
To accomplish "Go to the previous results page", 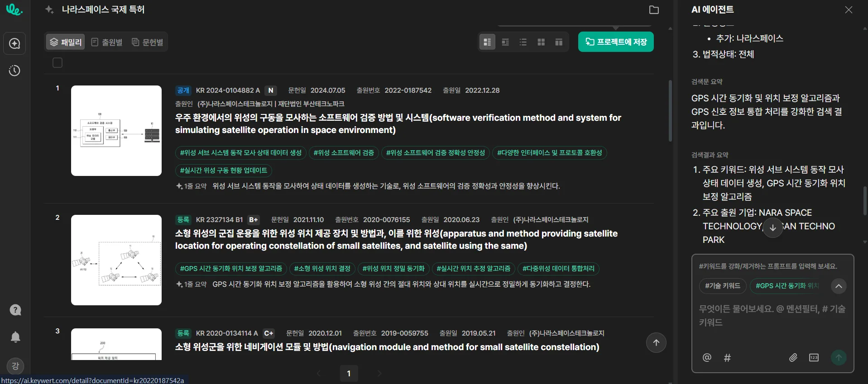I will point(319,374).
